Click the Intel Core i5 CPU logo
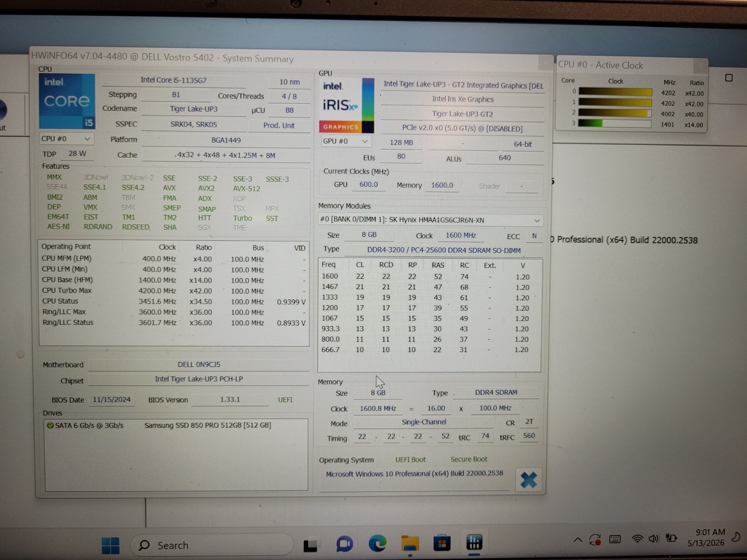747x560 pixels. pyautogui.click(x=67, y=101)
